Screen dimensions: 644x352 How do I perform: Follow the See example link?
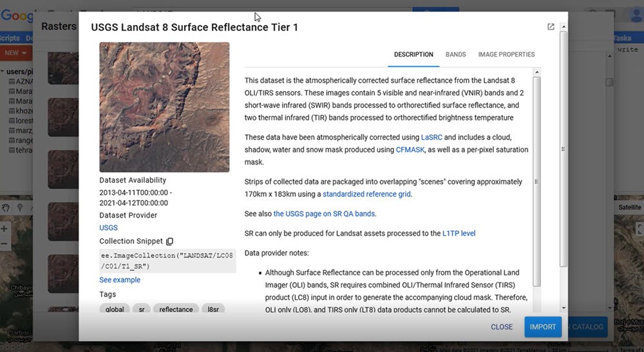120,280
